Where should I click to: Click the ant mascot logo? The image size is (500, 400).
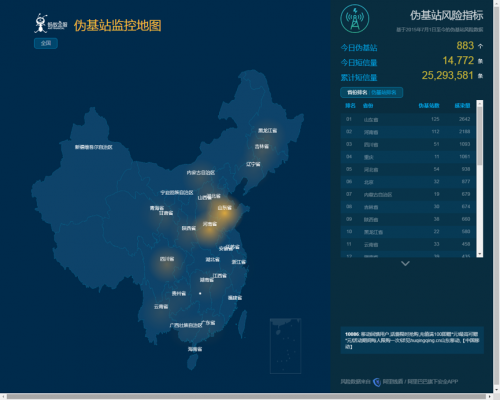click(x=41, y=23)
